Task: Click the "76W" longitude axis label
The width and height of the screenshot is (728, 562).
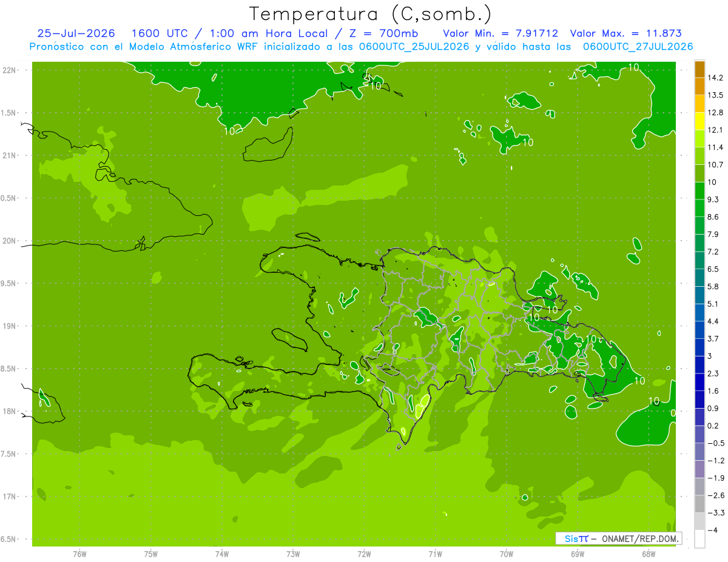Action: click(x=79, y=554)
